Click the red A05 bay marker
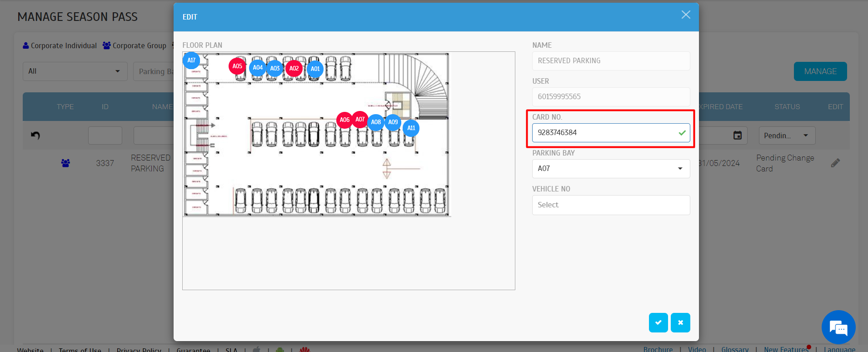868x352 pixels. pyautogui.click(x=237, y=66)
